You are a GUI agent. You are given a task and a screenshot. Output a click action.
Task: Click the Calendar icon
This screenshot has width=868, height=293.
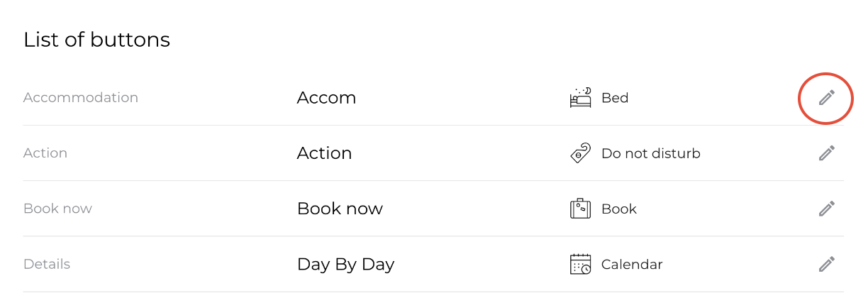point(580,265)
